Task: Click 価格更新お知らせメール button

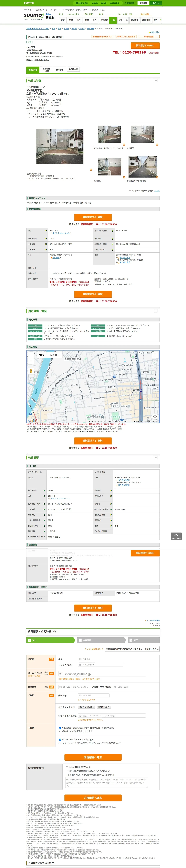Action: [x=102, y=37]
